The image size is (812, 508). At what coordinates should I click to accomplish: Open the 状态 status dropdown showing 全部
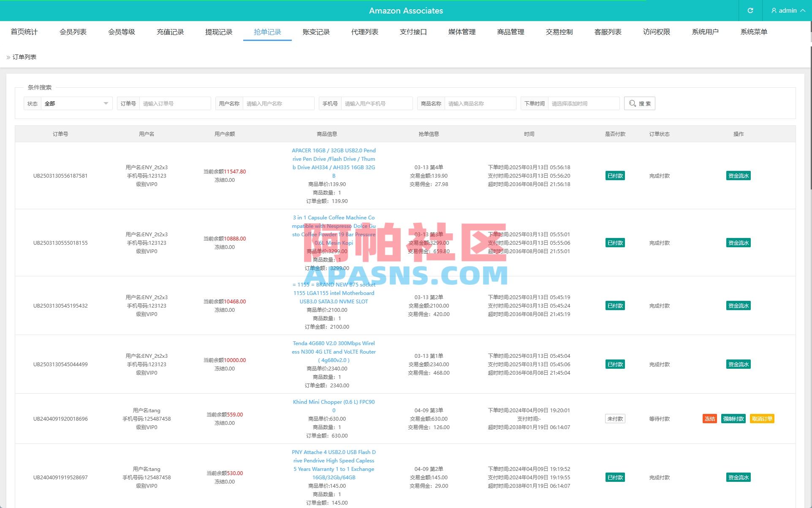pyautogui.click(x=76, y=103)
